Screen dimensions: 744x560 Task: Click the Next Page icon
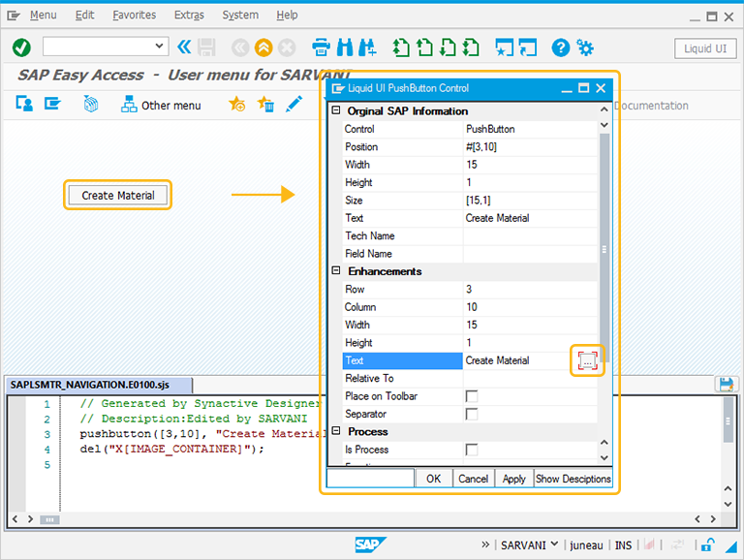click(x=448, y=47)
